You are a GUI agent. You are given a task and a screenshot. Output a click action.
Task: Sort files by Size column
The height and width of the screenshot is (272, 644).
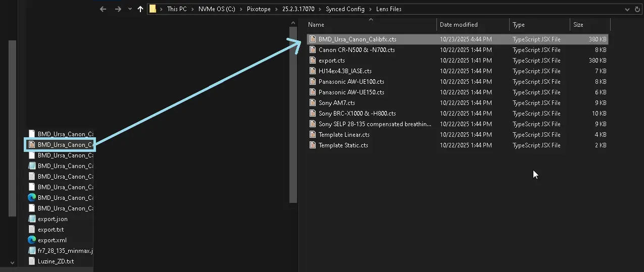[578, 25]
